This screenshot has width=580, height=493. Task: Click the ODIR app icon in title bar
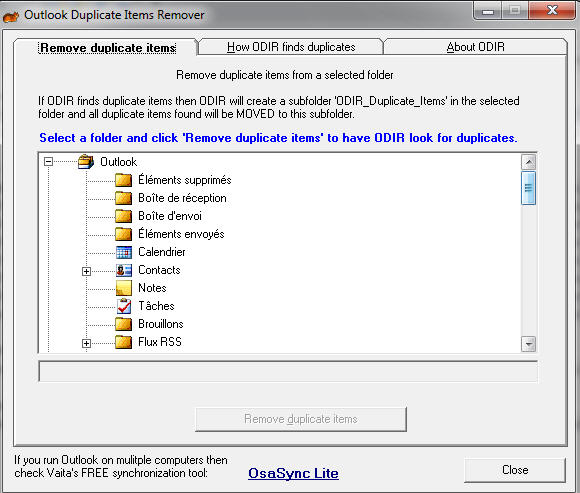pos(11,16)
